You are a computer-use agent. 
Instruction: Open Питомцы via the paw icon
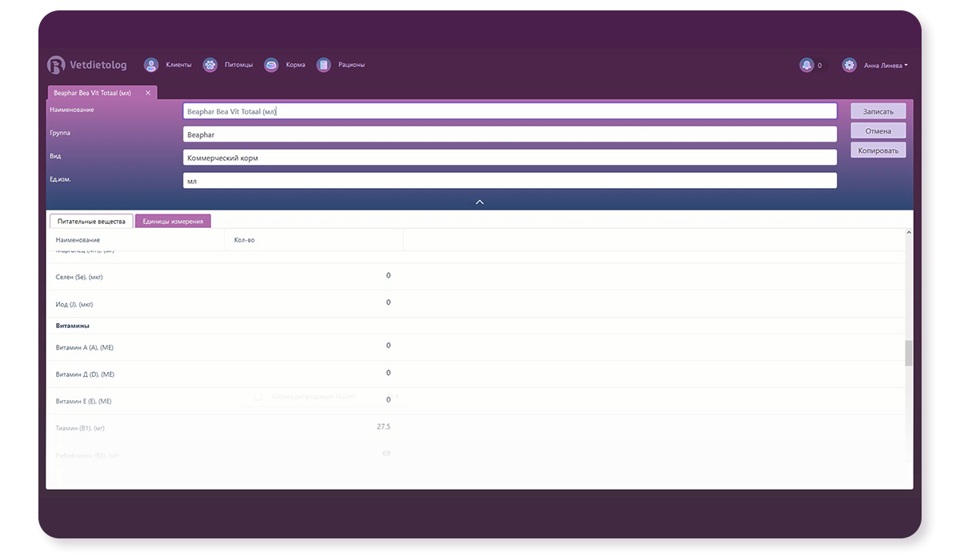coord(210,65)
